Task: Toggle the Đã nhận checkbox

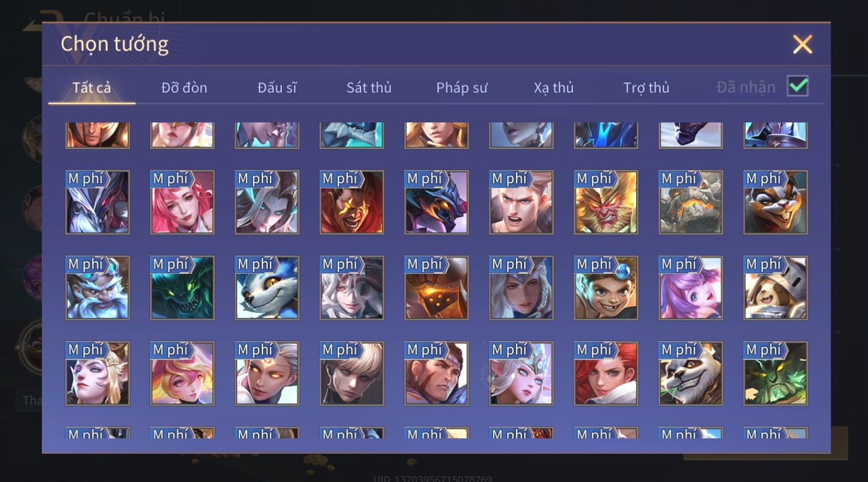Action: pyautogui.click(x=798, y=86)
